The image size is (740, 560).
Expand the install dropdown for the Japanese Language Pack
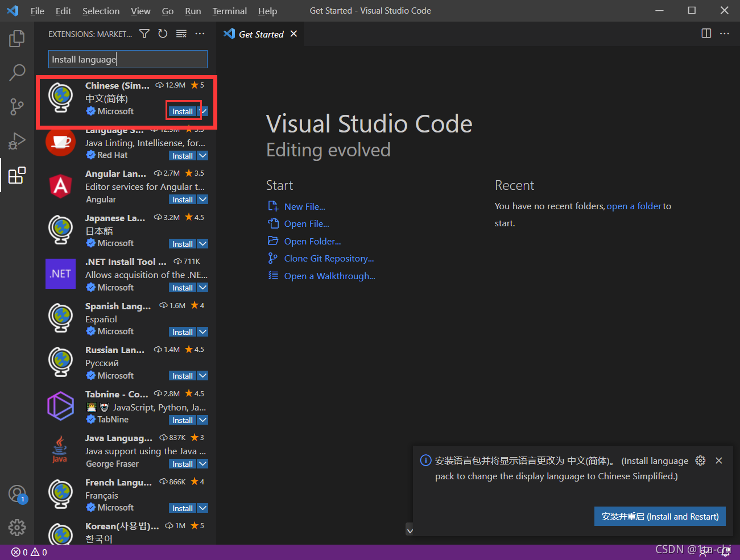click(203, 243)
